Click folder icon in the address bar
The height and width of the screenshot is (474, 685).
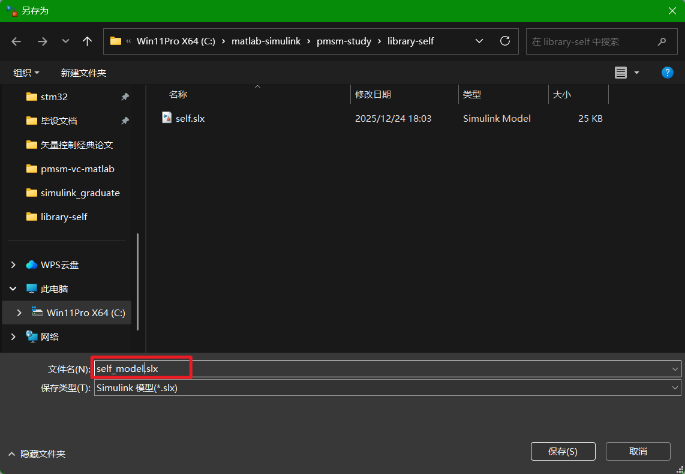click(x=115, y=41)
